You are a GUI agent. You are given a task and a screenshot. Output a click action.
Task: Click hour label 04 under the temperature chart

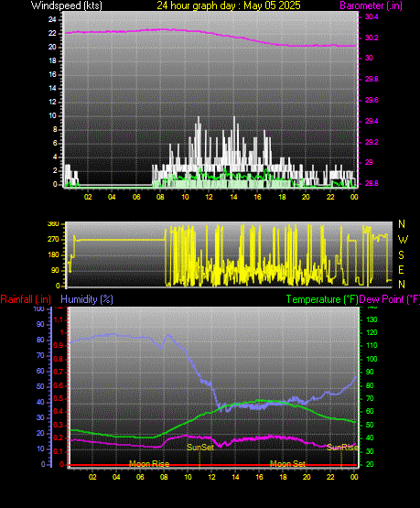point(116,477)
